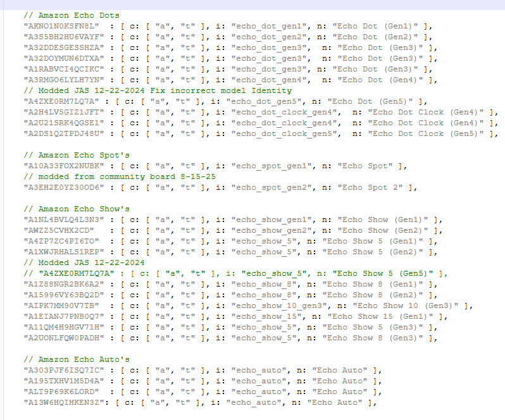Viewport: 505px width, 420px height.
Task: Click the "modded from community board 8-15-25" comment
Action: pyautogui.click(x=127, y=176)
